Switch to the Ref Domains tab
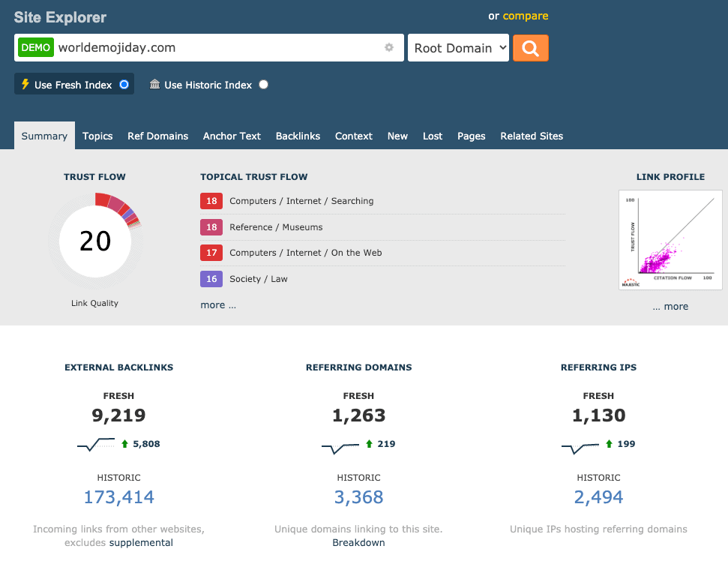This screenshot has width=728, height=564. tap(157, 136)
